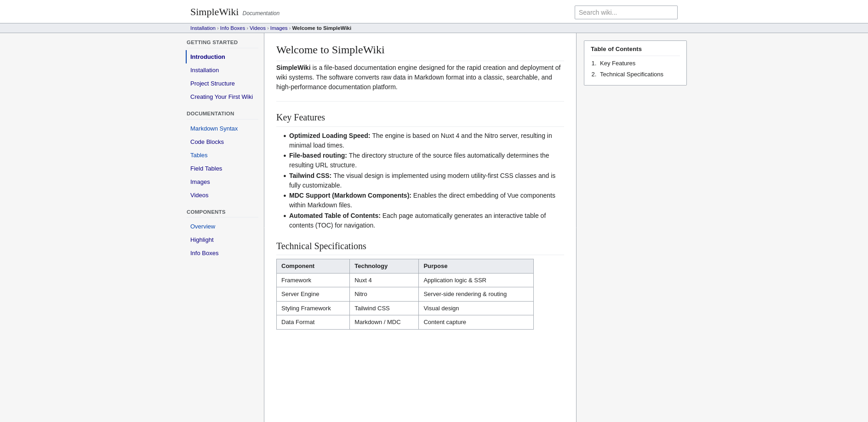Focus the Search wiki input field
Screen dimensions: 868x422
[x=626, y=12]
